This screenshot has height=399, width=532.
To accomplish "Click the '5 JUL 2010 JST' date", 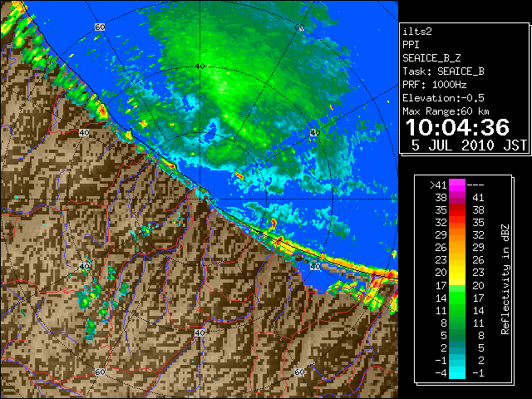I will point(469,145).
